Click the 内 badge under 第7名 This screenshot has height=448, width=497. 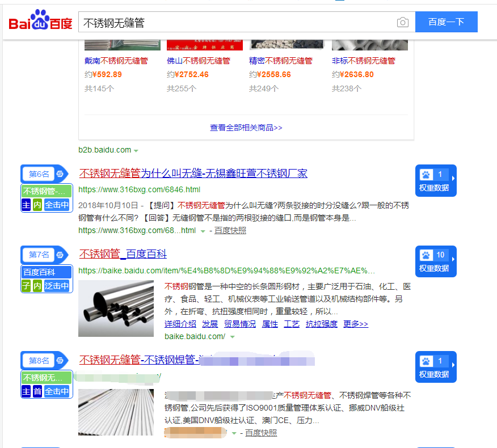pos(37,286)
